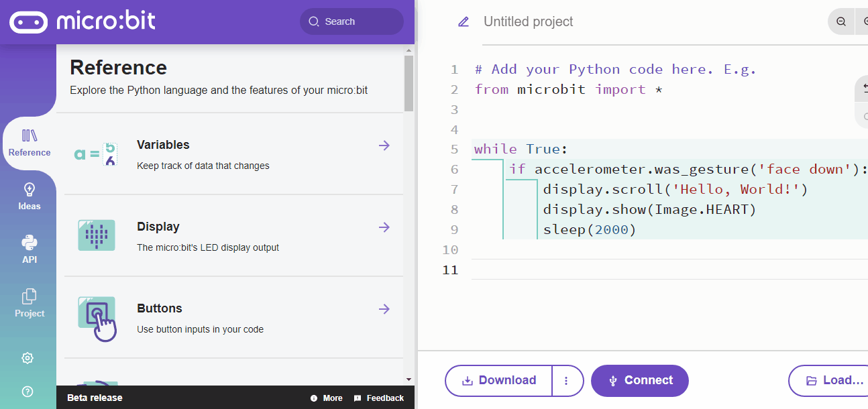Click the accelerometer.was_gesture code line

(688, 169)
